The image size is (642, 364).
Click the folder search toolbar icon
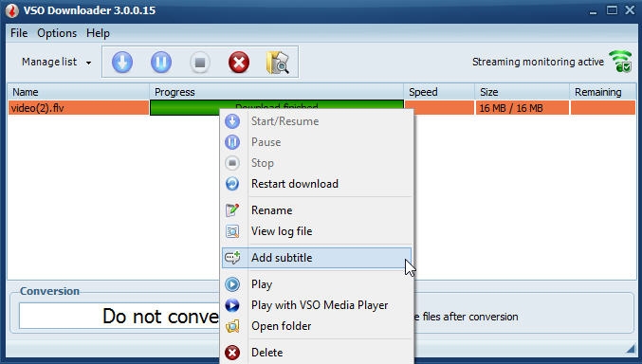(x=278, y=63)
